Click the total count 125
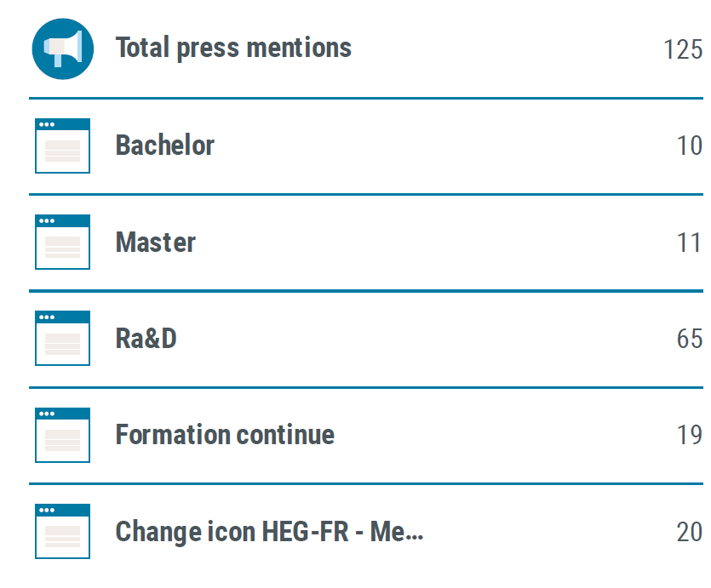This screenshot has width=711, height=588. point(683,49)
